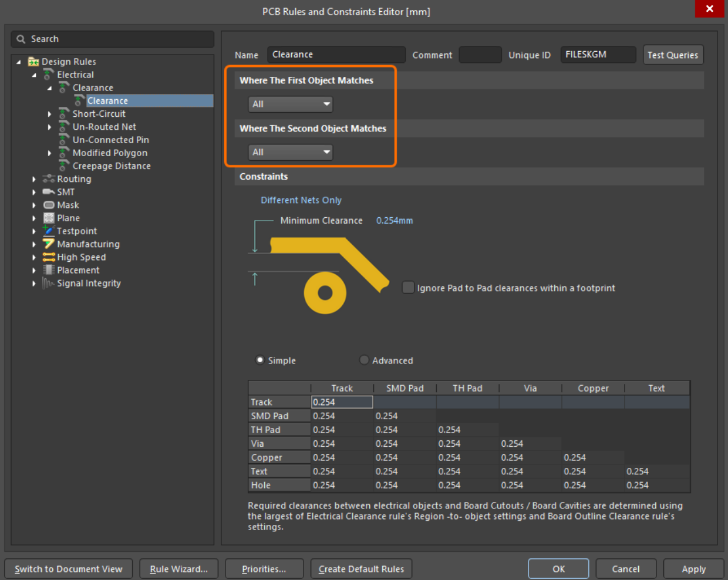
Task: Select the Simple radio button
Action: (x=260, y=360)
